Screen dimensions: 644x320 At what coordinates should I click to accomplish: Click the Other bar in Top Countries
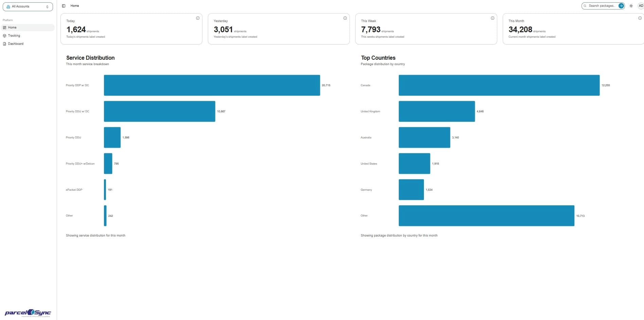click(x=486, y=216)
